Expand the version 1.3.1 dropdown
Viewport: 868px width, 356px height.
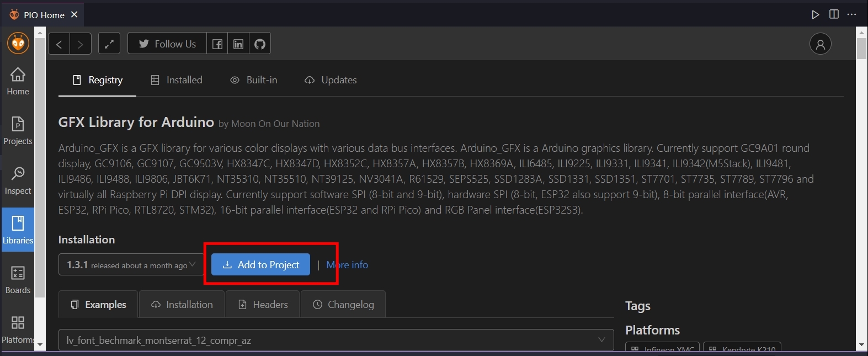click(128, 265)
